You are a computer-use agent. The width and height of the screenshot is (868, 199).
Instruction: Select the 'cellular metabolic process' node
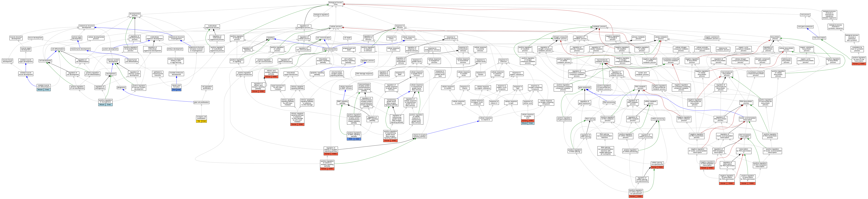click(661, 38)
